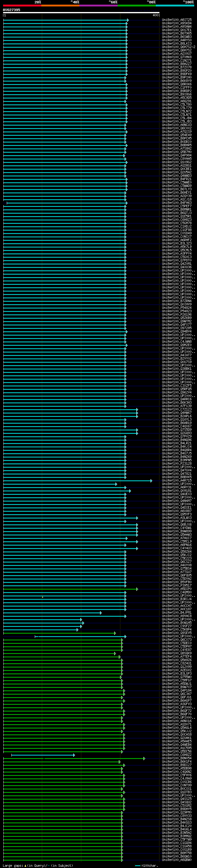Select the UniRef100_B9PIH0 label
Screen dimensions: 197x868
click(176, 78)
